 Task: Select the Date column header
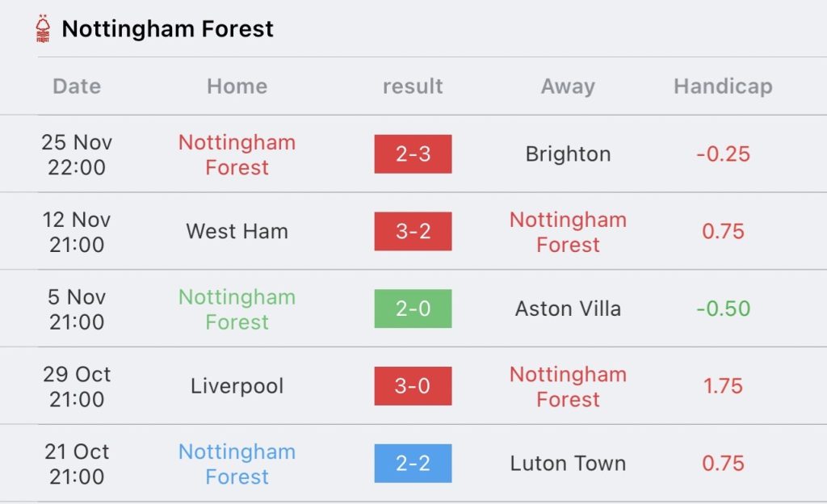(77, 86)
